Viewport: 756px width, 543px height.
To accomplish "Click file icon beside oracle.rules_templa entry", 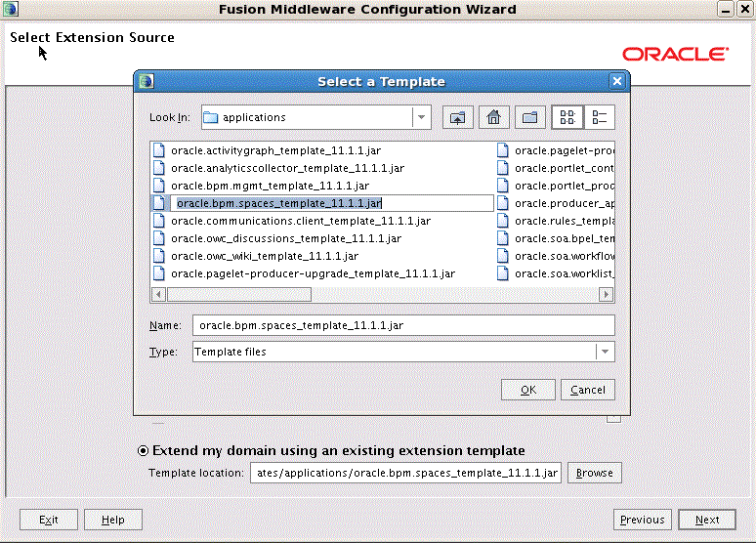I will point(502,221).
